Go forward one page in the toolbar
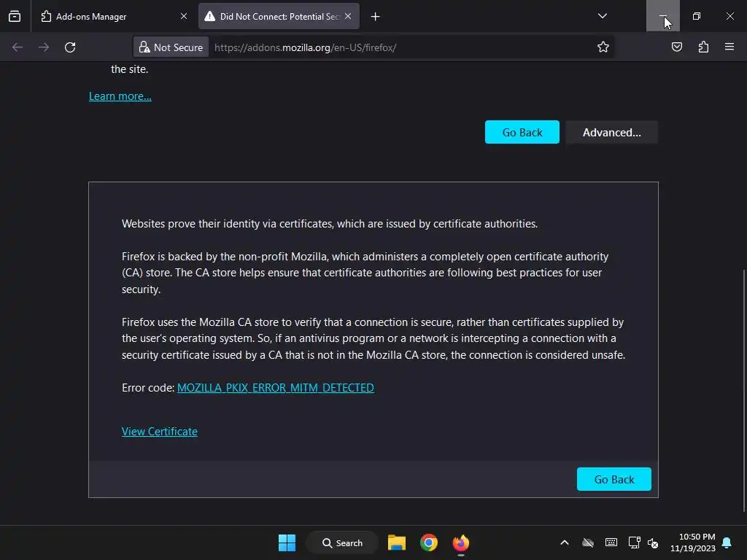This screenshot has width=747, height=560. coord(43,47)
